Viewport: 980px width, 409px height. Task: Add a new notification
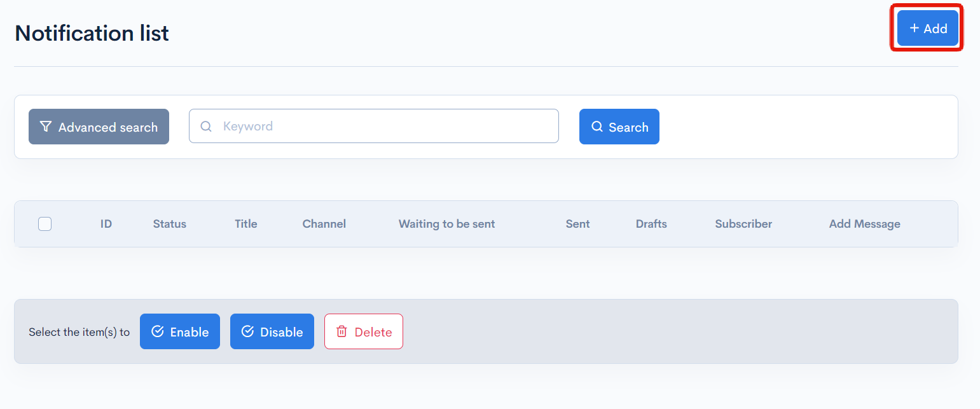coord(927,28)
